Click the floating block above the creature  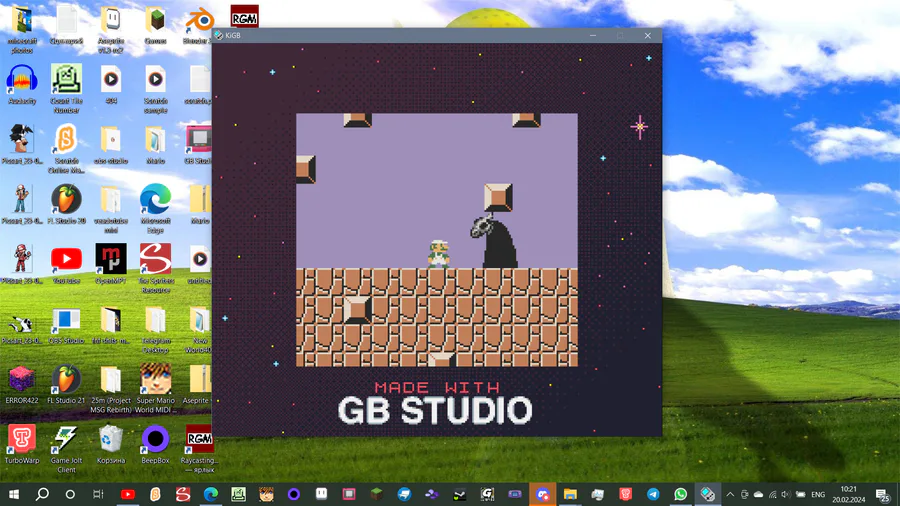(498, 198)
